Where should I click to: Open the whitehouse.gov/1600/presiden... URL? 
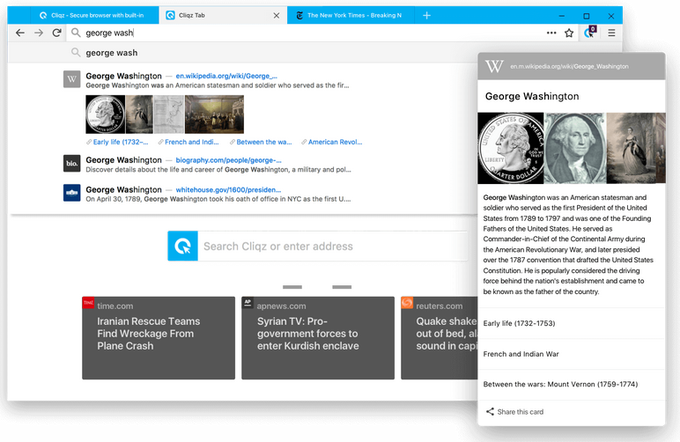coord(228,190)
